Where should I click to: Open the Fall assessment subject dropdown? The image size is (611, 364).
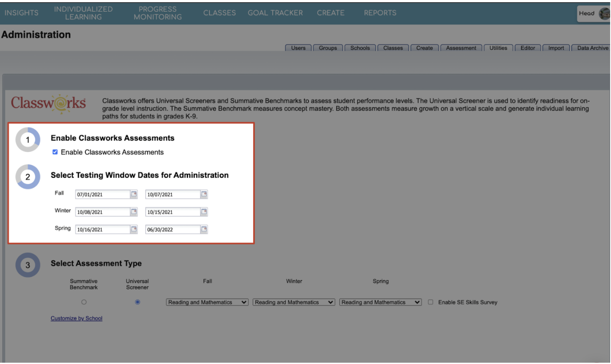pos(208,302)
